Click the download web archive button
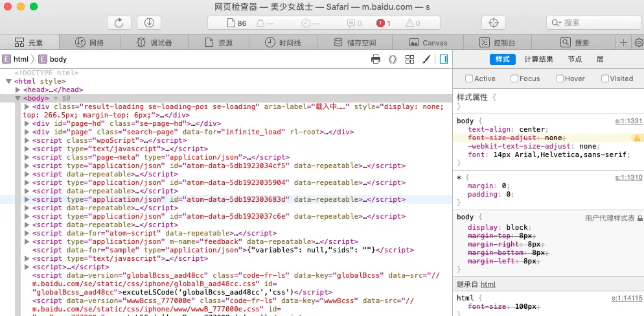This screenshot has height=316, width=644. (x=149, y=23)
